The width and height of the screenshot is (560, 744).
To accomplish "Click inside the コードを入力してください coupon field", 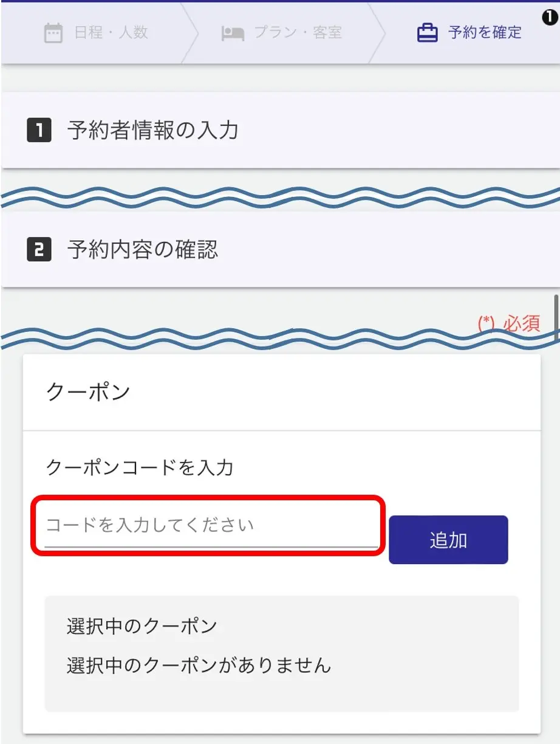I will [x=207, y=525].
